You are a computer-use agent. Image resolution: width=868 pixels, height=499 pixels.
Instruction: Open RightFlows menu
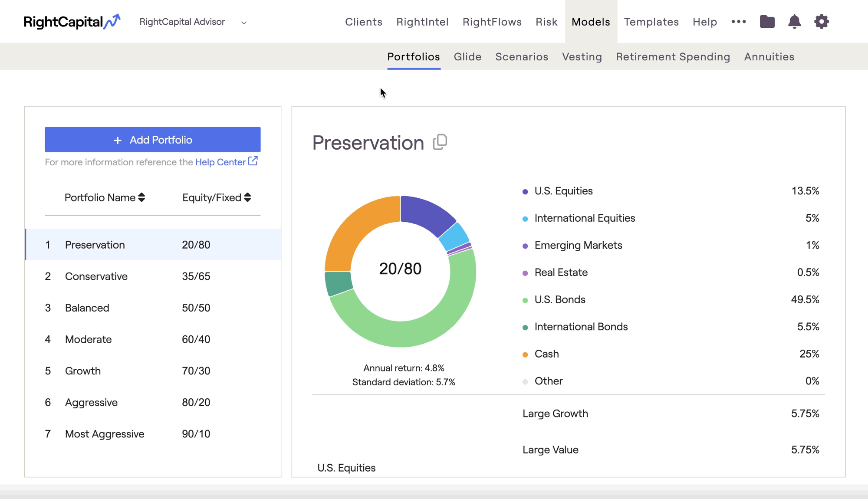point(492,22)
